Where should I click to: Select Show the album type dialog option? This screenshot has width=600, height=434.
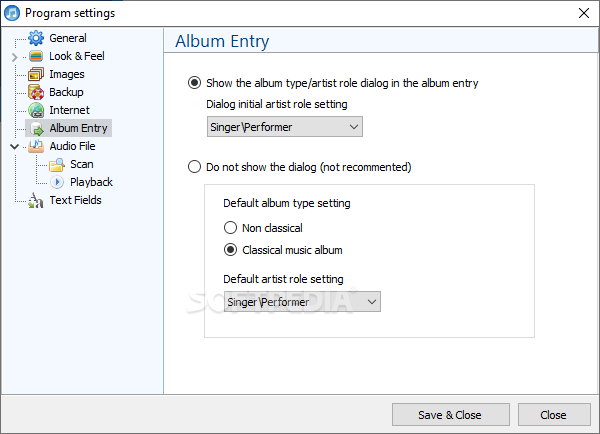(x=194, y=83)
